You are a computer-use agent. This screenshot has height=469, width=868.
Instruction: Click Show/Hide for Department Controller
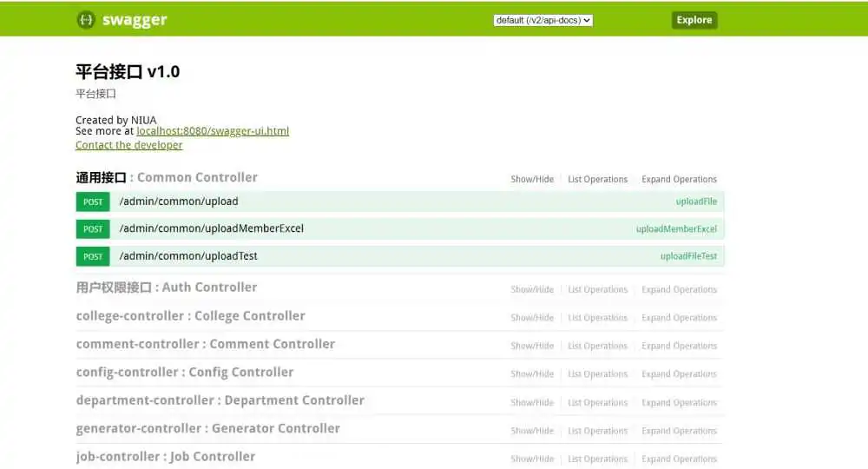(532, 402)
